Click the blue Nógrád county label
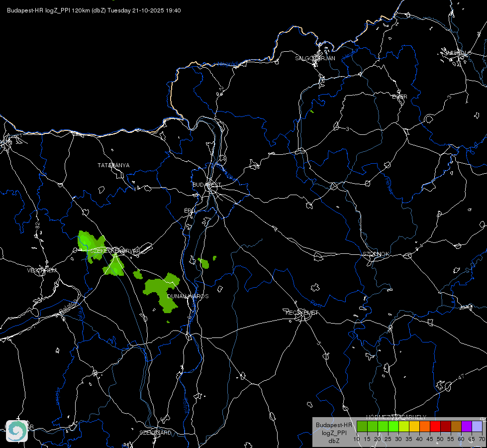 pyautogui.click(x=227, y=64)
